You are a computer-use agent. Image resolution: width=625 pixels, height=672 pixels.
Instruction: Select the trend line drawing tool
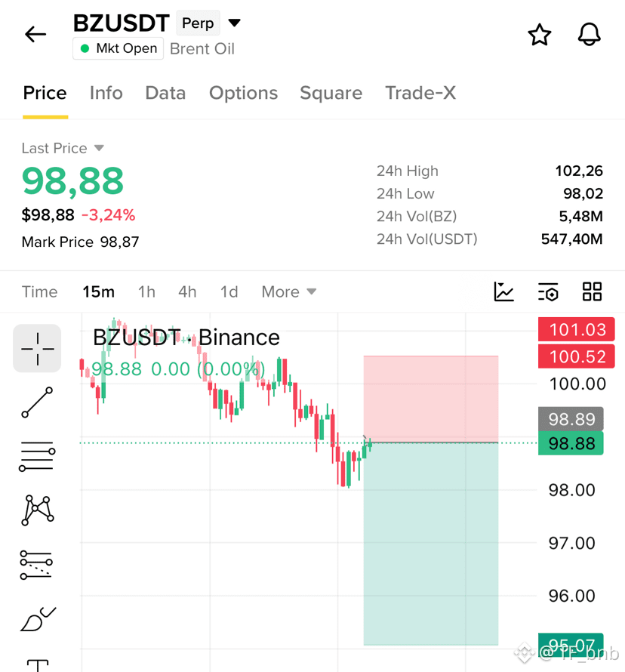37,402
